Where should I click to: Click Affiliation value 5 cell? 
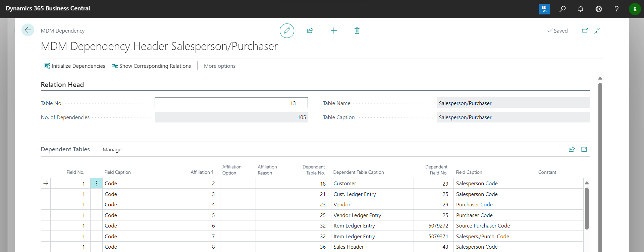pyautogui.click(x=203, y=215)
